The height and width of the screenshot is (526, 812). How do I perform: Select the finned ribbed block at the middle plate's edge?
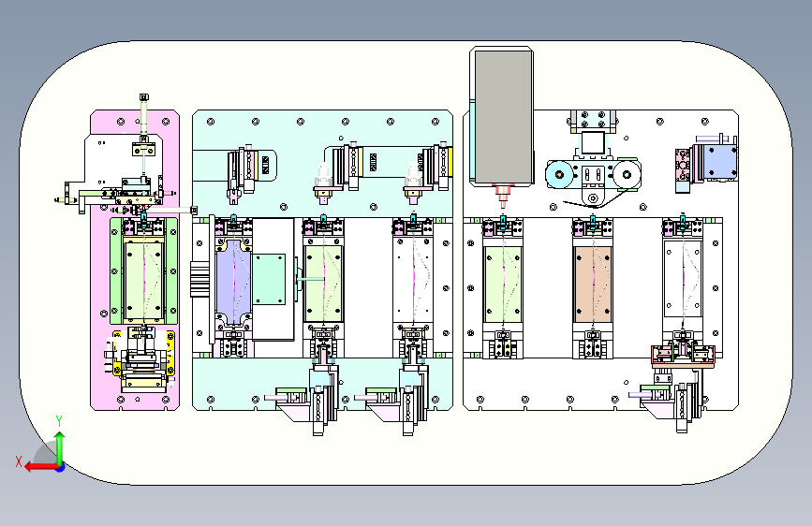(x=199, y=279)
